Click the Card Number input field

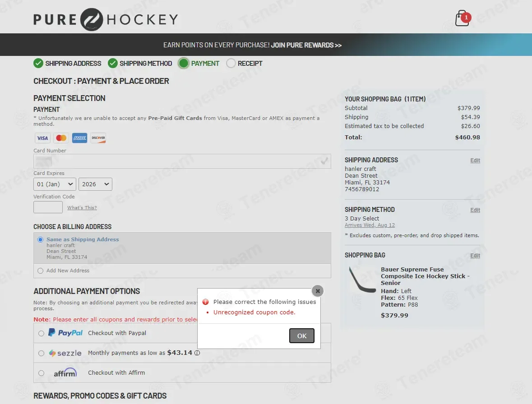(182, 161)
